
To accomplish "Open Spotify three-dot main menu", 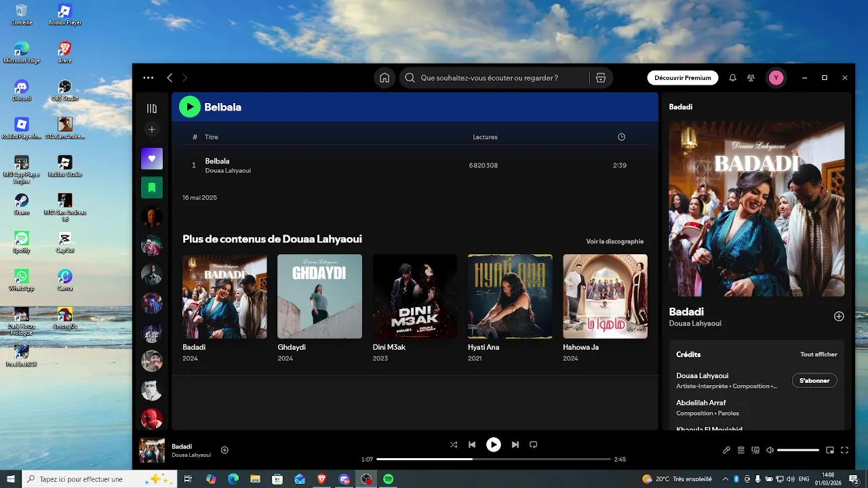I will pos(148,78).
